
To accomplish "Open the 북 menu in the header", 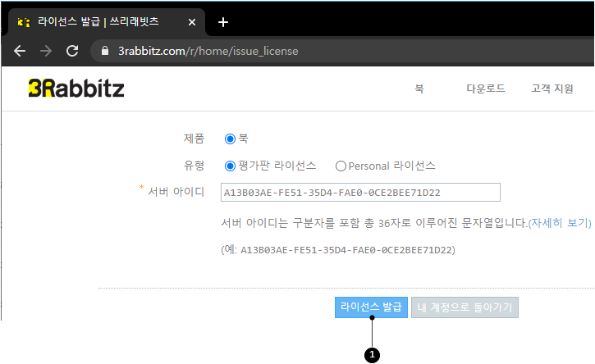I will [419, 89].
